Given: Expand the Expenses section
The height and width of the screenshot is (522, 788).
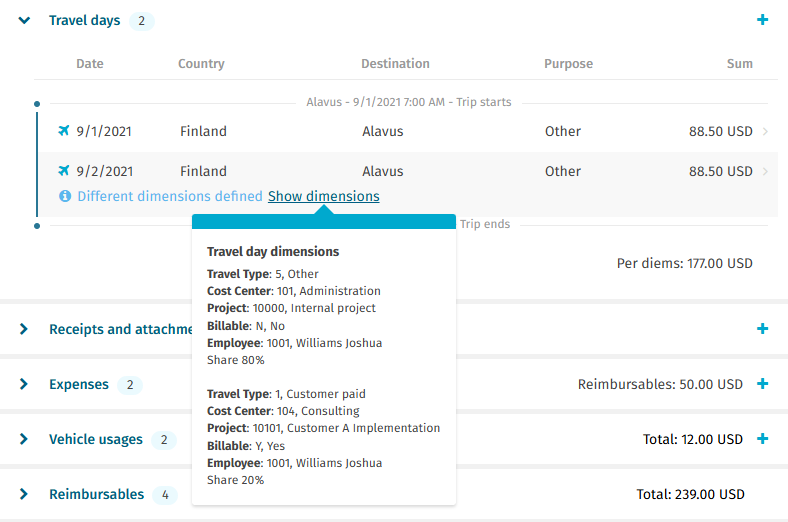Looking at the screenshot, I should (x=24, y=384).
